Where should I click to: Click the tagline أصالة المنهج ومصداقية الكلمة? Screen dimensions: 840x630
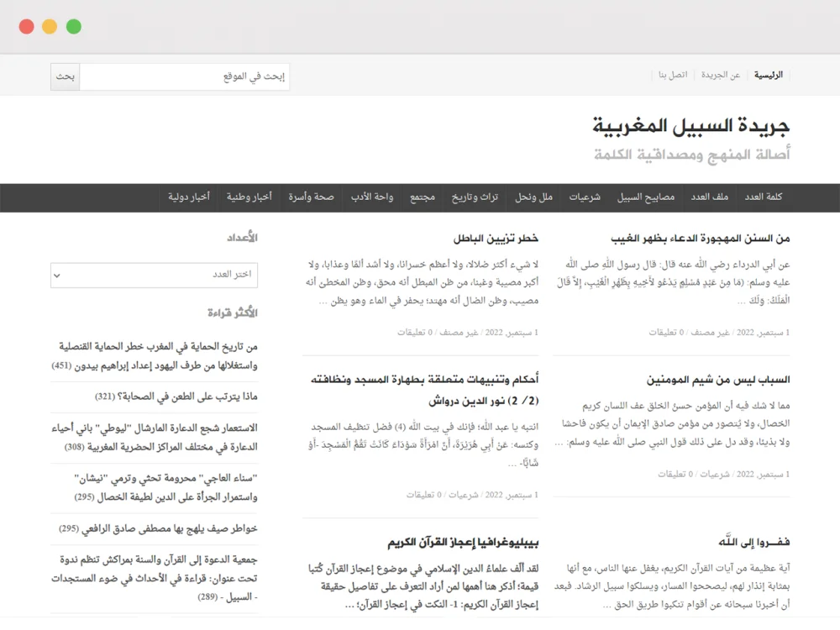(x=691, y=155)
